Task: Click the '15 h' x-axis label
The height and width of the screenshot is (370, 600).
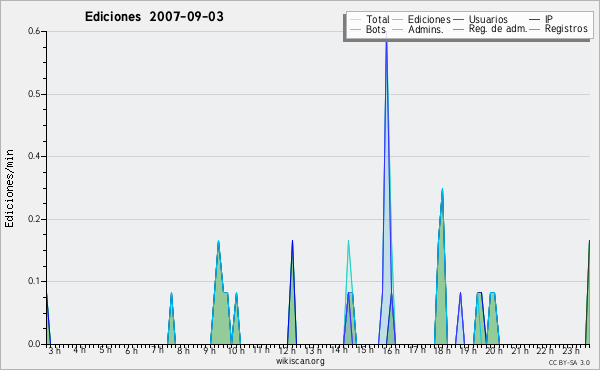Action: 365,350
